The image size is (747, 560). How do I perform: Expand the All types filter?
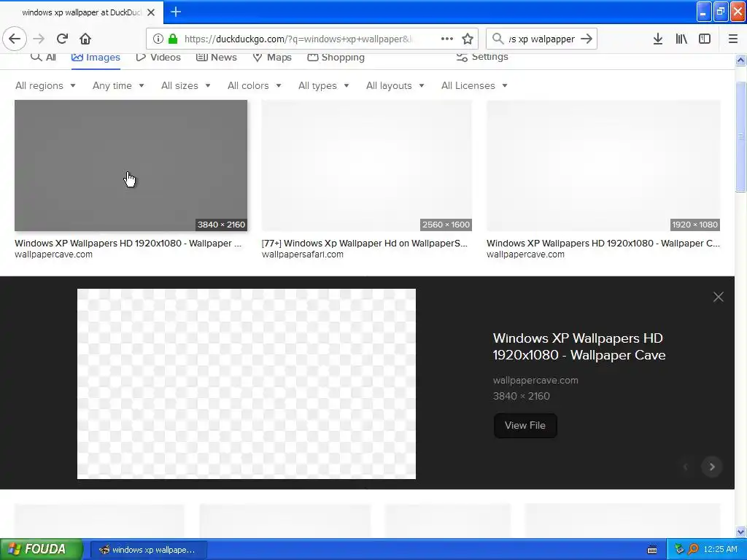coord(323,86)
